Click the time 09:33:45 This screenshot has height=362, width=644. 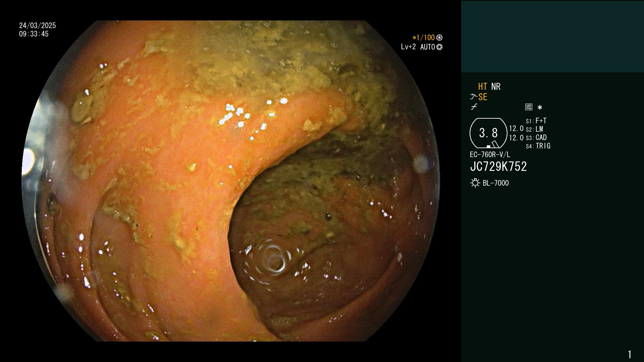[34, 34]
